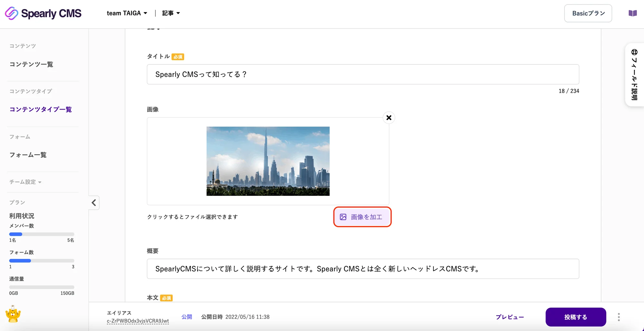Click the メンバー数 progress bar

[42, 234]
